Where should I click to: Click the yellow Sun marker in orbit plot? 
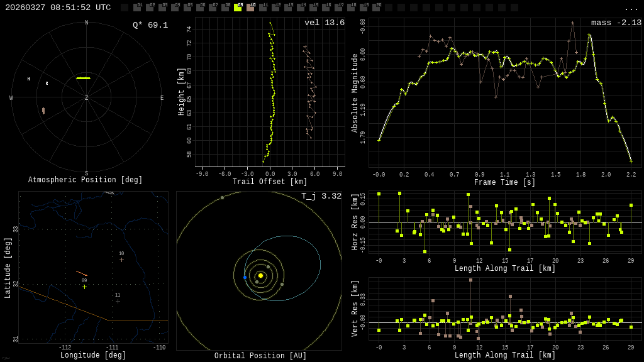[x=260, y=275]
